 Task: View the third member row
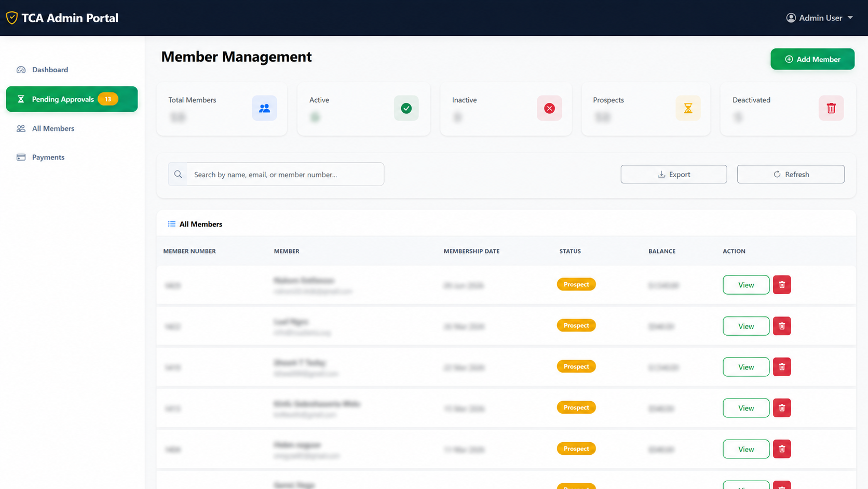coord(746,367)
